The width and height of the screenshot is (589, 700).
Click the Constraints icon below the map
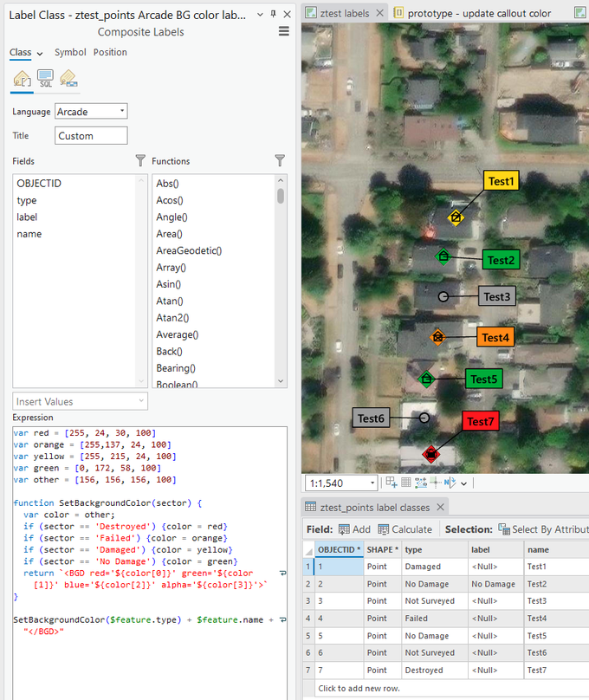click(x=421, y=483)
